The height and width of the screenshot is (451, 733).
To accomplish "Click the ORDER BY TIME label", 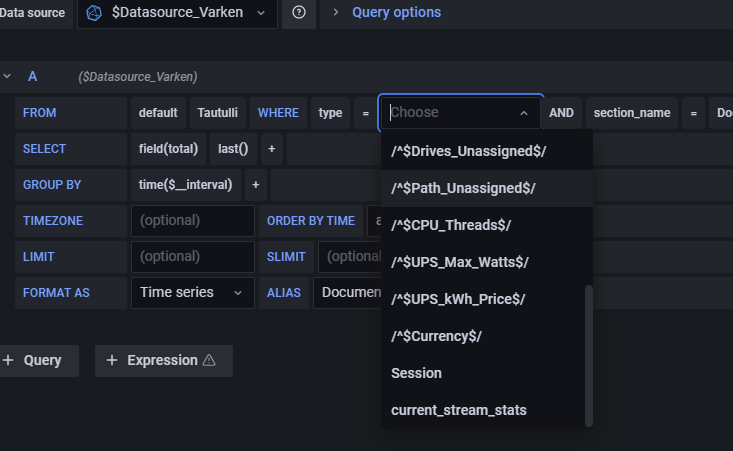I will pyautogui.click(x=310, y=221).
